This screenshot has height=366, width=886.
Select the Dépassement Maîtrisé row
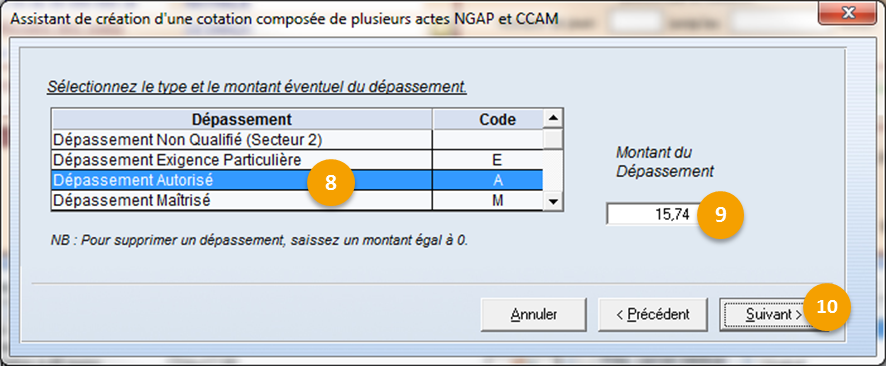tap(297, 201)
